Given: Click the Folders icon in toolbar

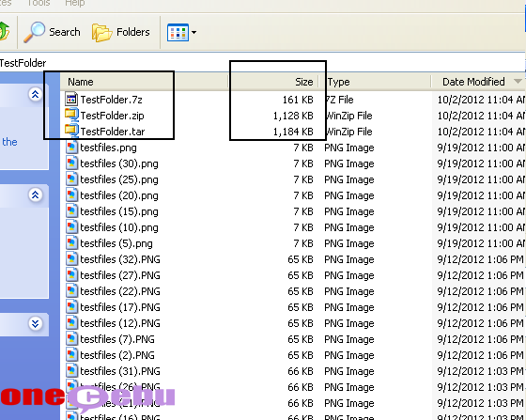Looking at the screenshot, I should coord(102,33).
